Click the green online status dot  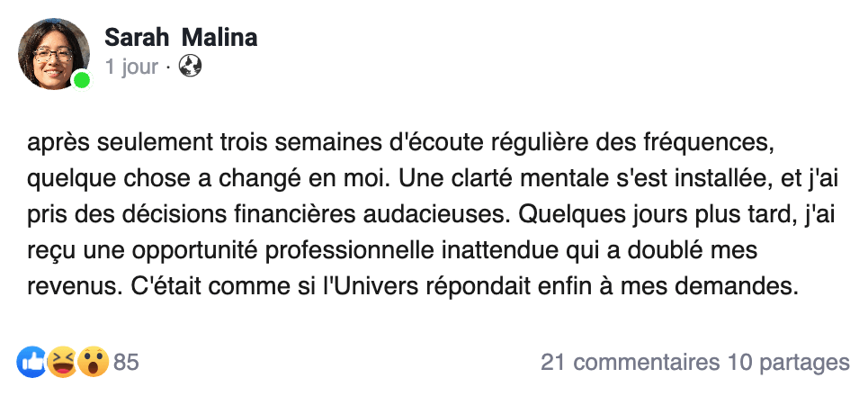[x=81, y=80]
